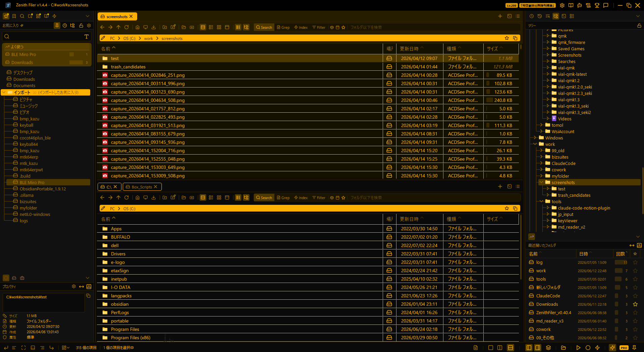The image size is (644, 352).
Task: Go up one level in OS (C:) pane
Action: 118,198
